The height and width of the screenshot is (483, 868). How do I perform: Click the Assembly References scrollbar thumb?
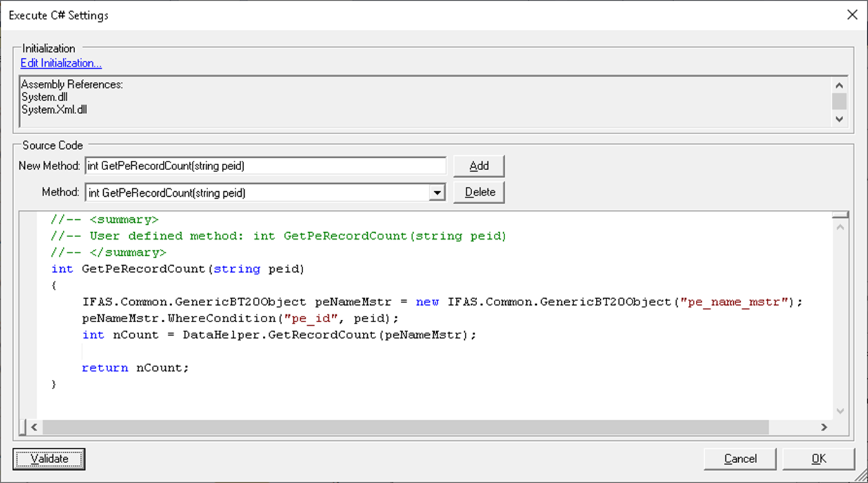pyautogui.click(x=839, y=101)
